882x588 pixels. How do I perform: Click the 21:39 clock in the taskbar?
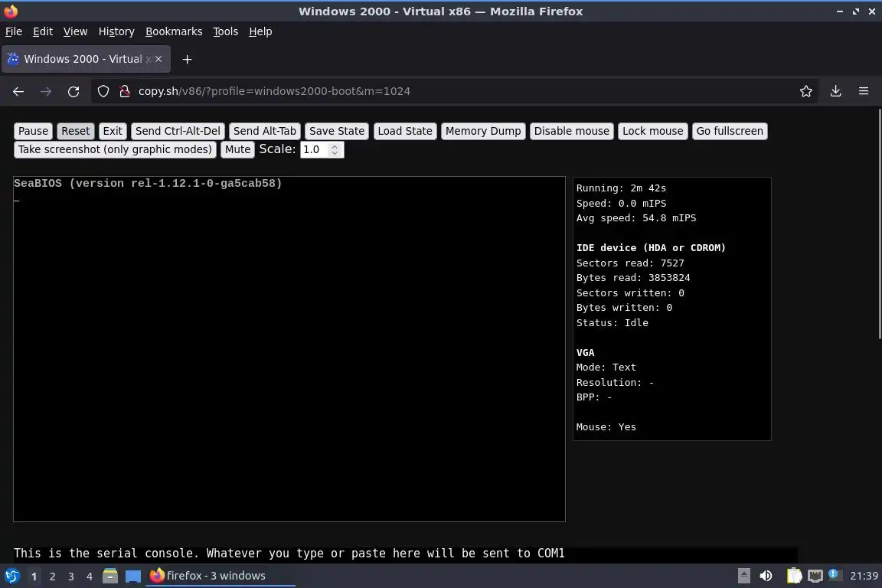tap(864, 576)
